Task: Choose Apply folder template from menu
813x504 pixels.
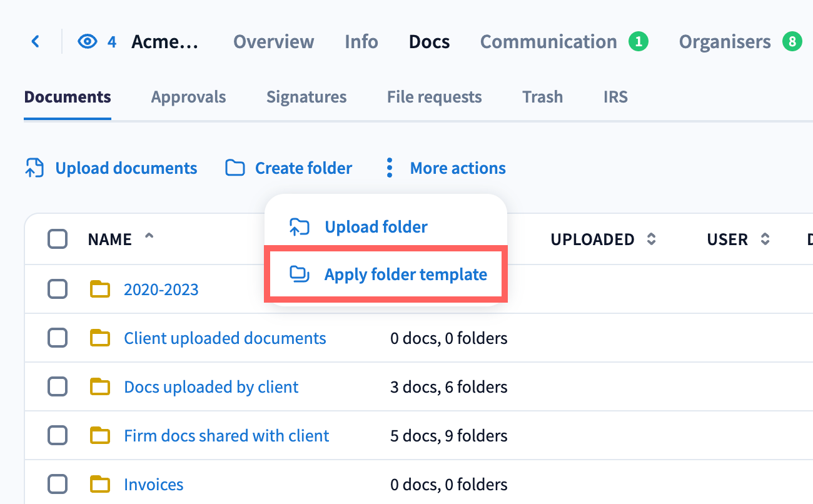Action: [405, 275]
